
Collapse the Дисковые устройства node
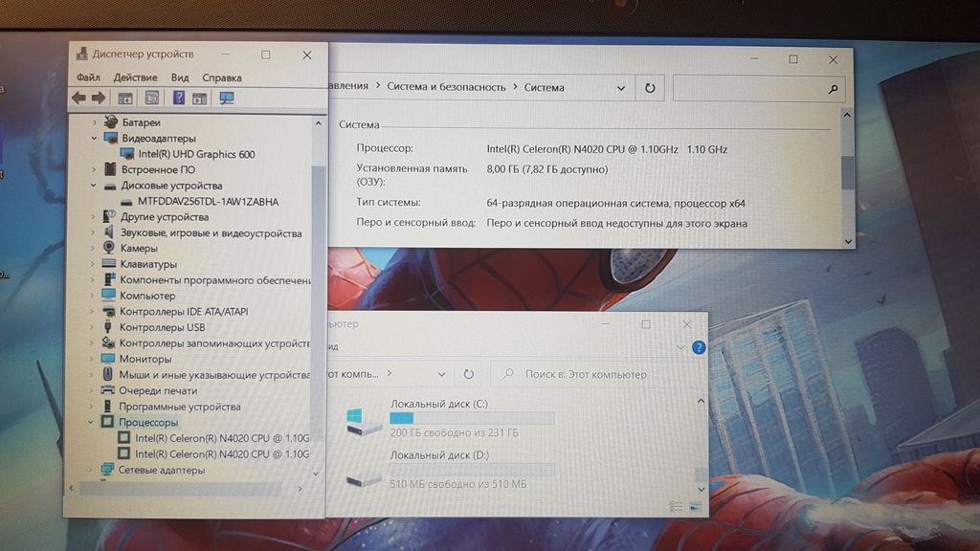tap(94, 186)
